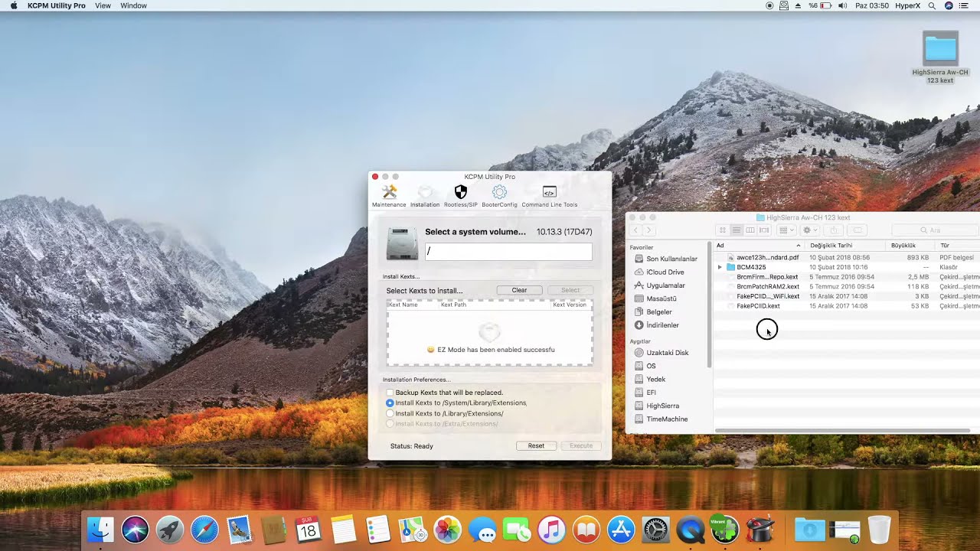Open Spotlight search in menu bar
The image size is (980, 551).
(x=932, y=5)
